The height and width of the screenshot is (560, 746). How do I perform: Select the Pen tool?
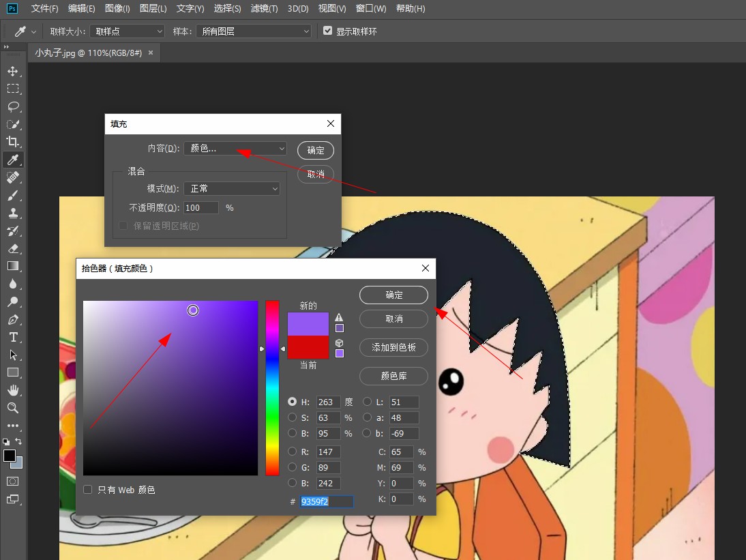(12, 319)
